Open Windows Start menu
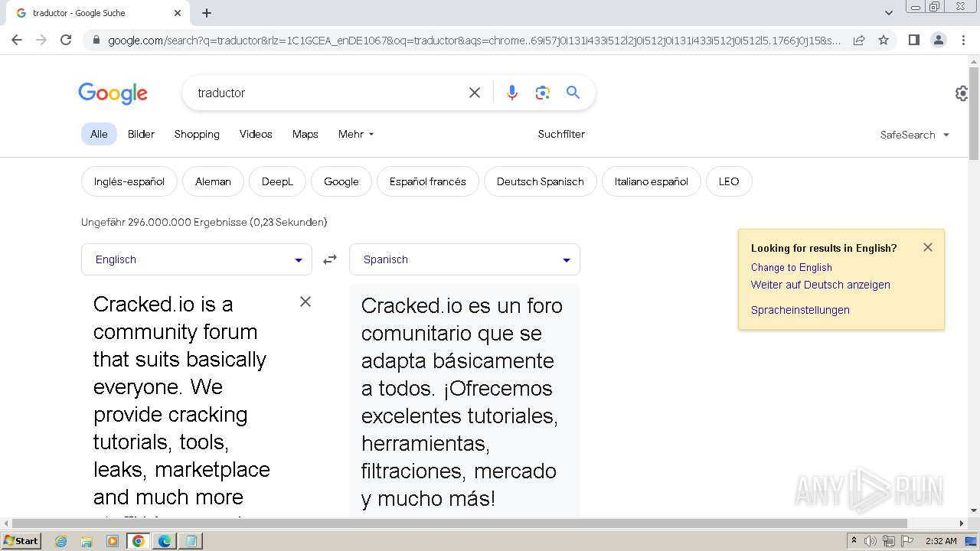This screenshot has width=980, height=551. [x=21, y=540]
